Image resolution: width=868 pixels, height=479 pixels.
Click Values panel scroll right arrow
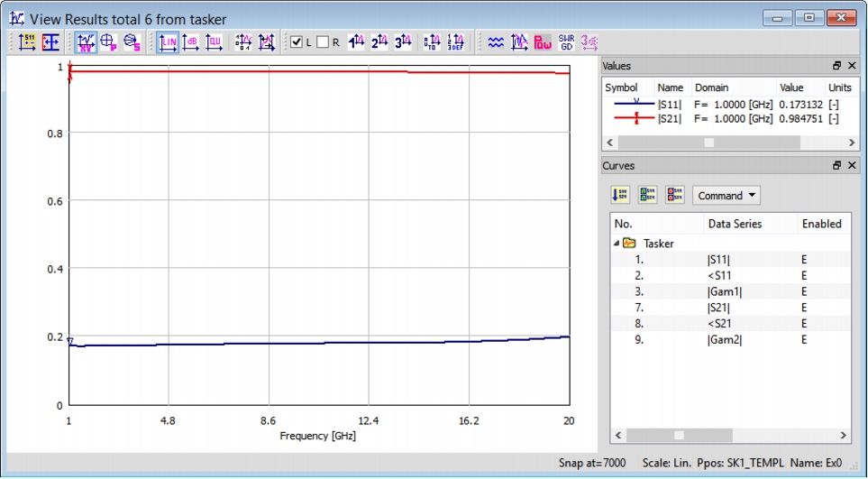[x=852, y=143]
